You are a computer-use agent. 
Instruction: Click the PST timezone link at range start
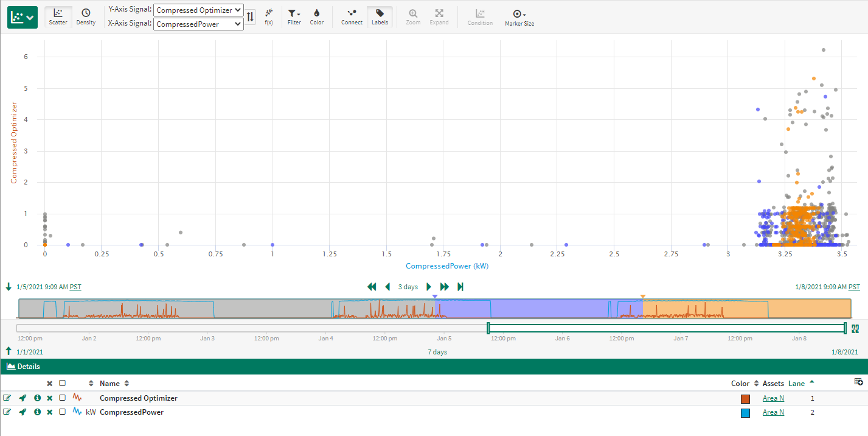75,287
